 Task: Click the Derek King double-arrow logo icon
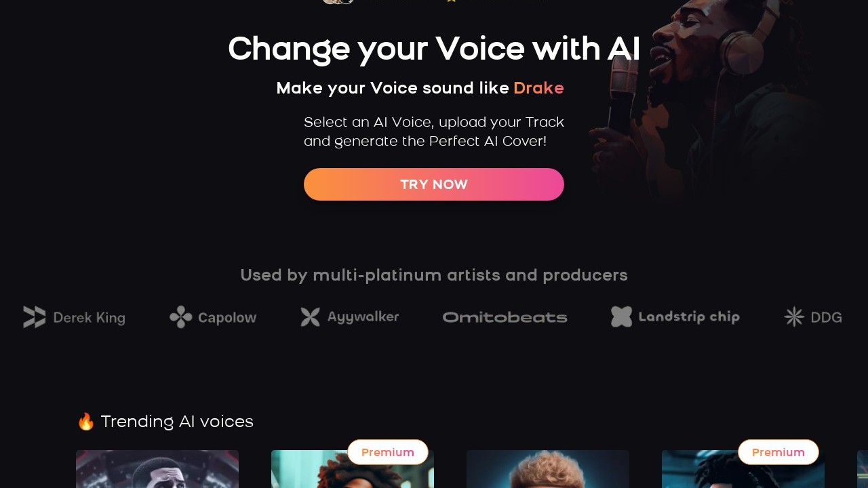[x=35, y=317]
